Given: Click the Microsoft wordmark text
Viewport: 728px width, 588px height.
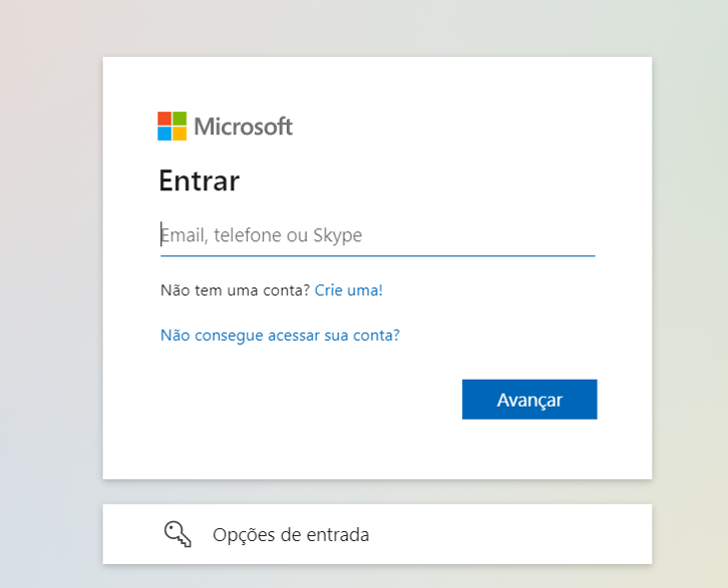Looking at the screenshot, I should (x=243, y=127).
